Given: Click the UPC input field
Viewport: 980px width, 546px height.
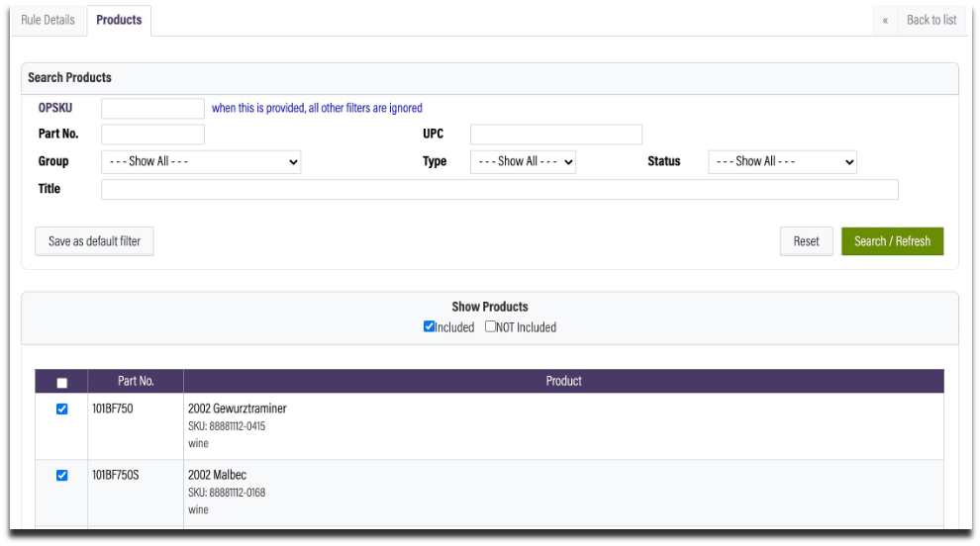Looking at the screenshot, I should (x=555, y=135).
